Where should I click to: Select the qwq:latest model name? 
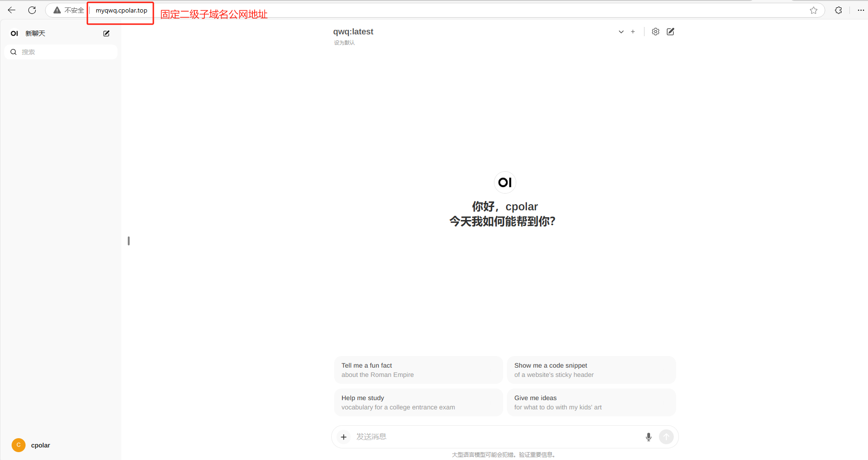pyautogui.click(x=353, y=32)
